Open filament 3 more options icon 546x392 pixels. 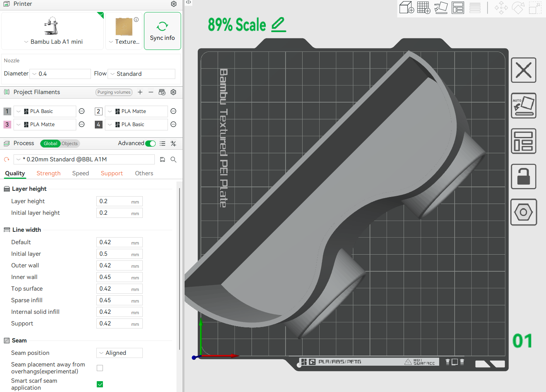click(82, 125)
